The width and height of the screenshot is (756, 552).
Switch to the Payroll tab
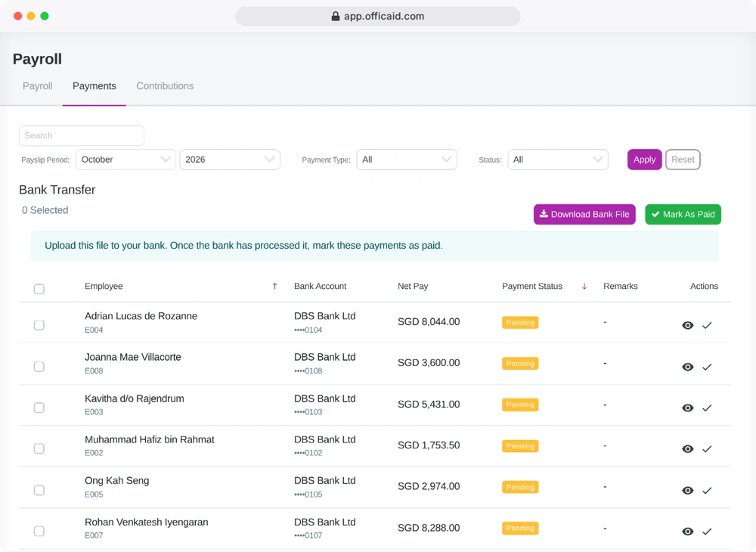pyautogui.click(x=38, y=85)
